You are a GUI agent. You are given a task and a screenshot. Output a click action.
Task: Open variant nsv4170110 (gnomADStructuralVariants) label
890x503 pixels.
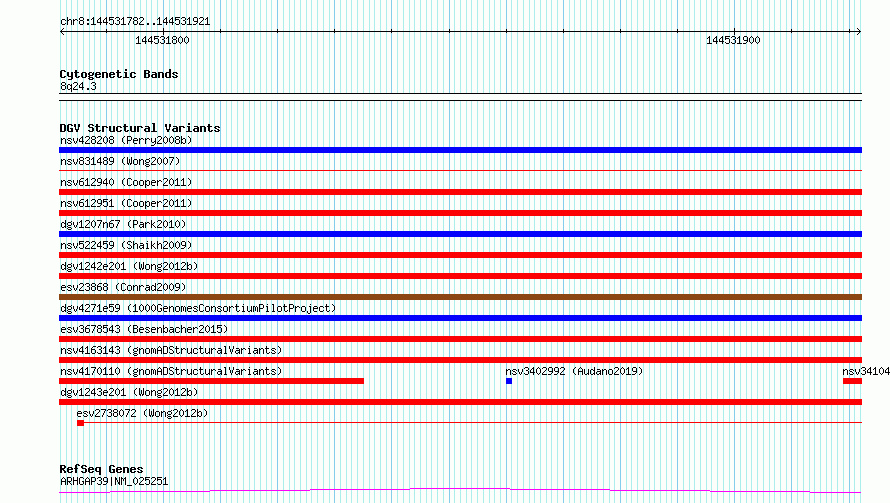(171, 371)
